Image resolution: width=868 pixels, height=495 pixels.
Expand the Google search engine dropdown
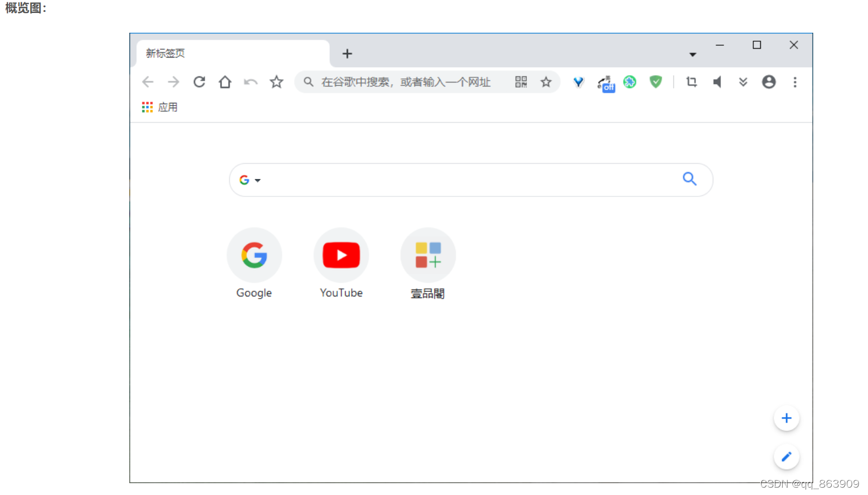[250, 180]
